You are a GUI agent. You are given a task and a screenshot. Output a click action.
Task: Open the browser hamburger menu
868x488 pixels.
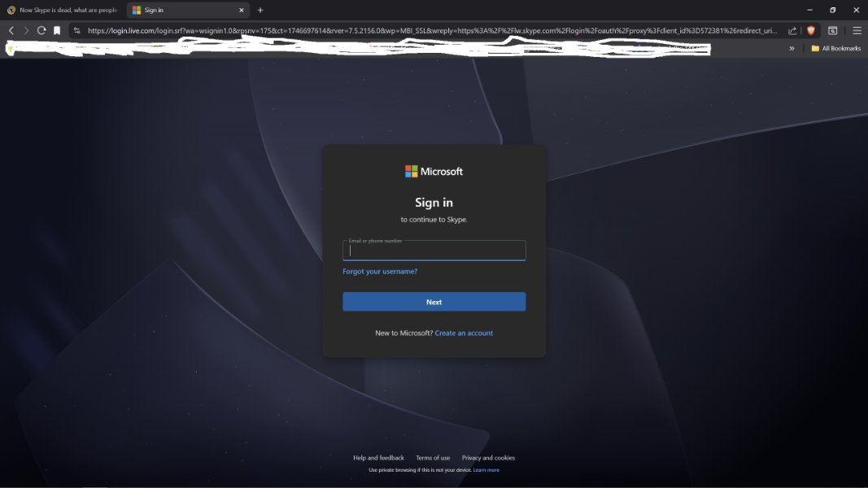pos(857,30)
